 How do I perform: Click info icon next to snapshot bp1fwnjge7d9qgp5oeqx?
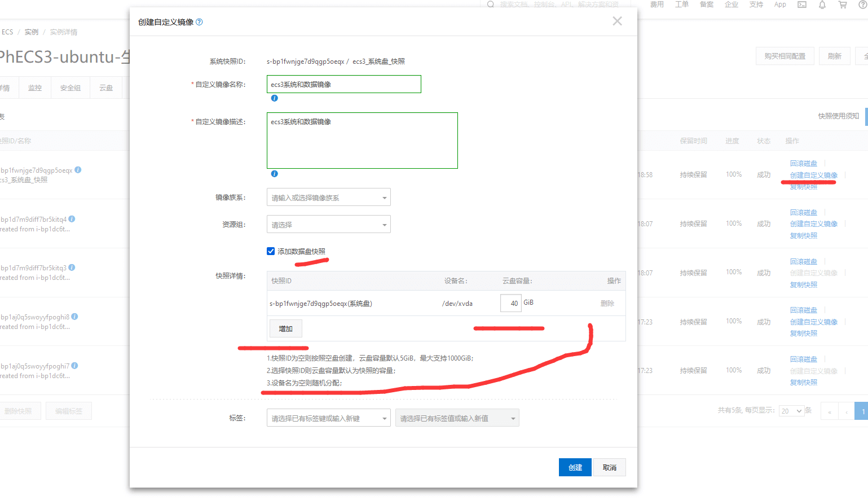click(x=78, y=170)
